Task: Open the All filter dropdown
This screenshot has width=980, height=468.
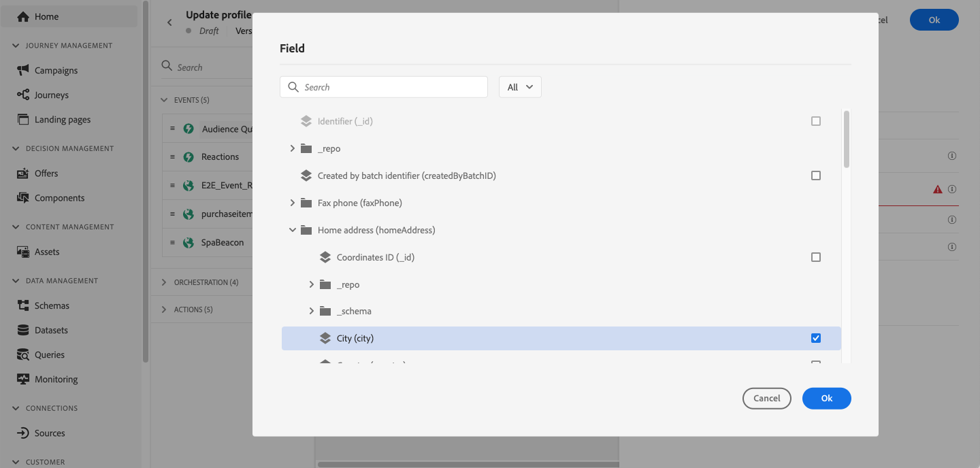Action: point(520,87)
